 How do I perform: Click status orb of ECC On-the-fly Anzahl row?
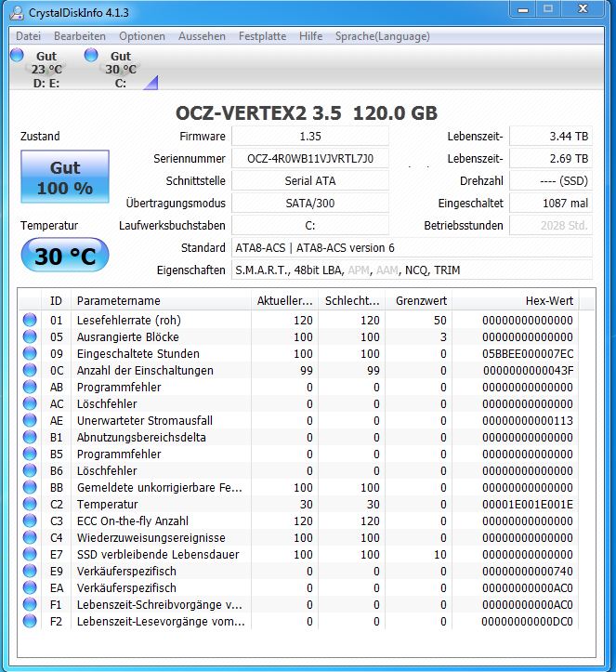click(x=30, y=520)
